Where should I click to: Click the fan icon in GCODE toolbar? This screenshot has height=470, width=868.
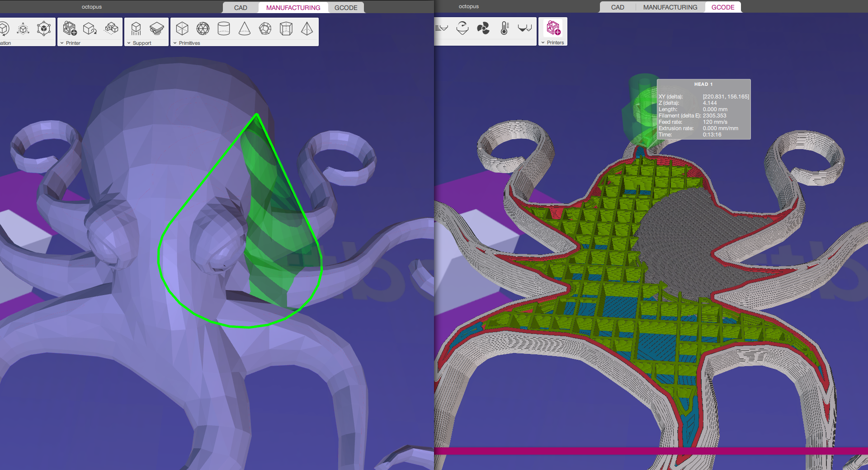click(483, 28)
